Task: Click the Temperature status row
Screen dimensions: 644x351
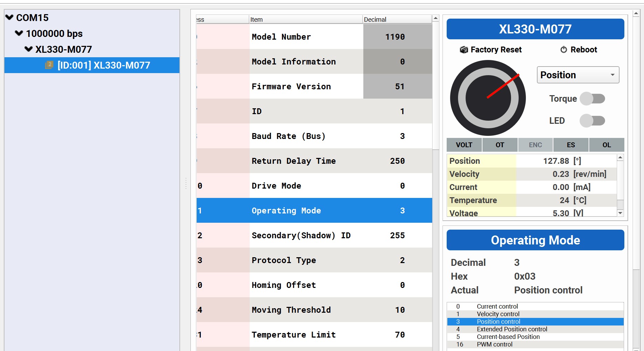Action: click(532, 200)
